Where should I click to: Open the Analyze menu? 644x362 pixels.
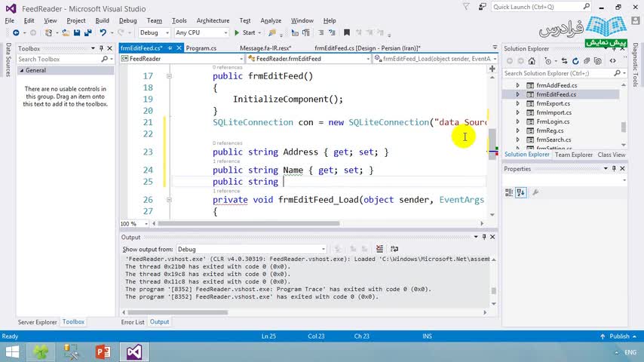pyautogui.click(x=271, y=20)
